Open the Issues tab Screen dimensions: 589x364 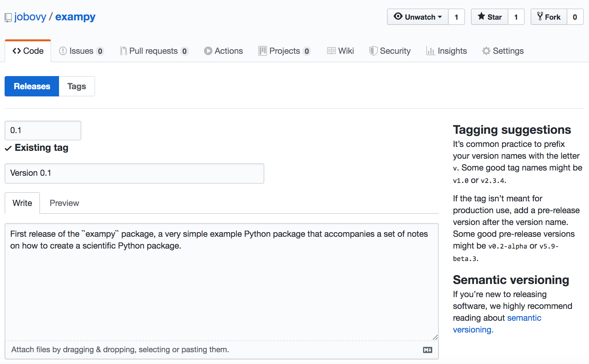(x=81, y=51)
